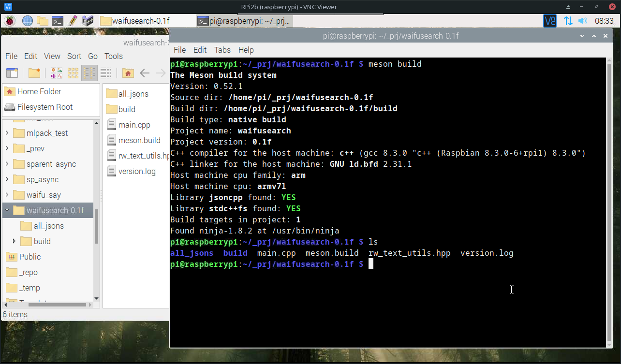This screenshot has width=621, height=364.
Task: Open the Raspberry Pi main menu
Action: pyautogui.click(x=10, y=21)
